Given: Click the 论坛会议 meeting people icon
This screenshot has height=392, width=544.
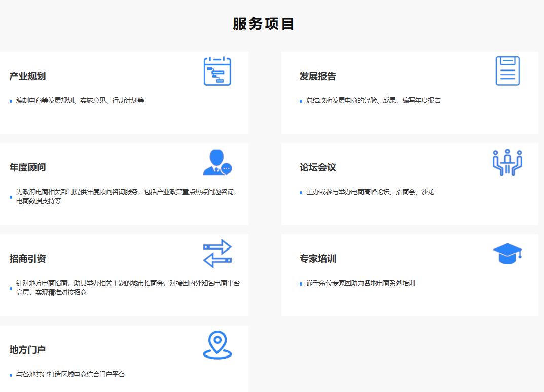Looking at the screenshot, I should 507,163.
